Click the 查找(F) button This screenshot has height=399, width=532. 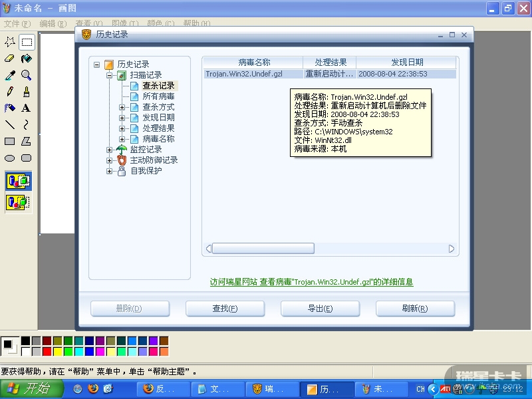(x=225, y=309)
